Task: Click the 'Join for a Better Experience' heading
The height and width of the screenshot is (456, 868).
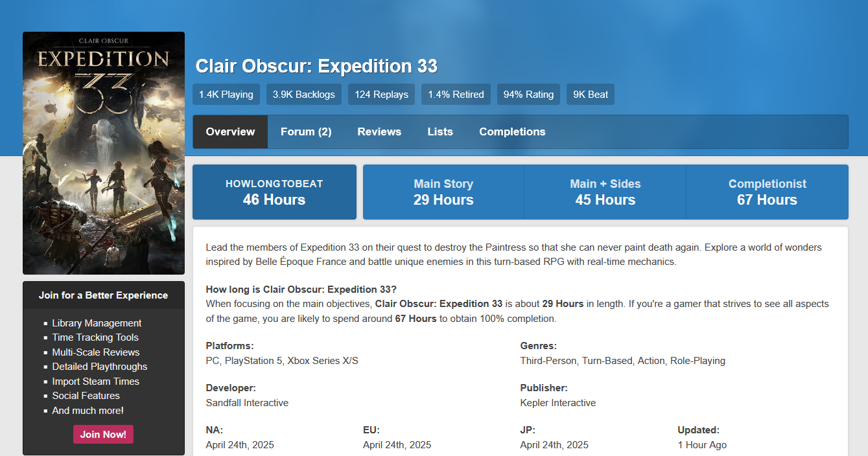Action: (x=103, y=295)
